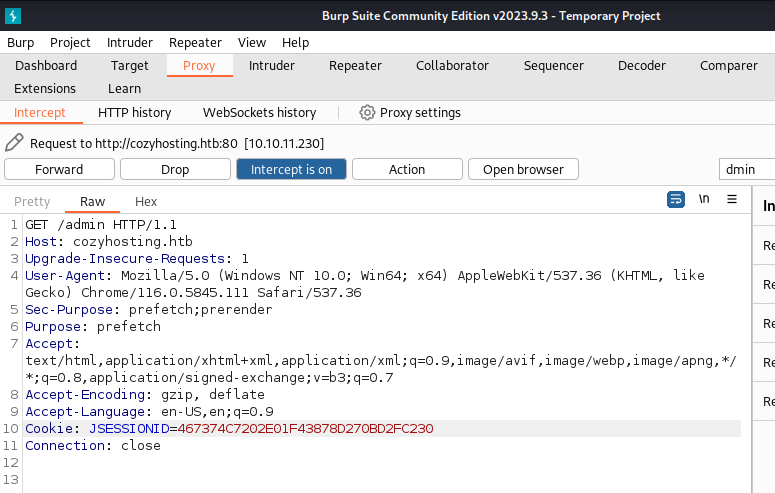This screenshot has height=493, width=775.
Task: Open the Help menu
Action: [296, 43]
